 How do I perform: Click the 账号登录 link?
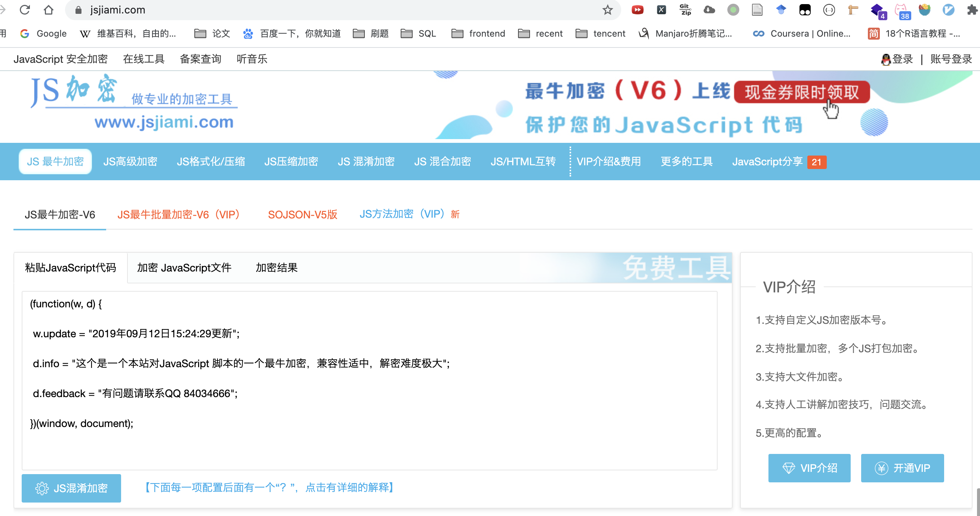click(x=951, y=59)
